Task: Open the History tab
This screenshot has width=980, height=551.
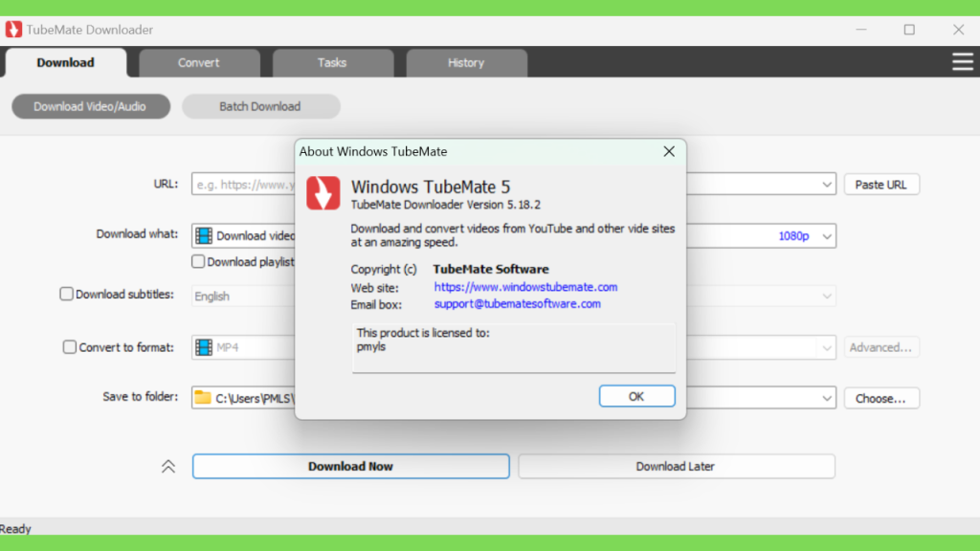Action: (x=466, y=62)
